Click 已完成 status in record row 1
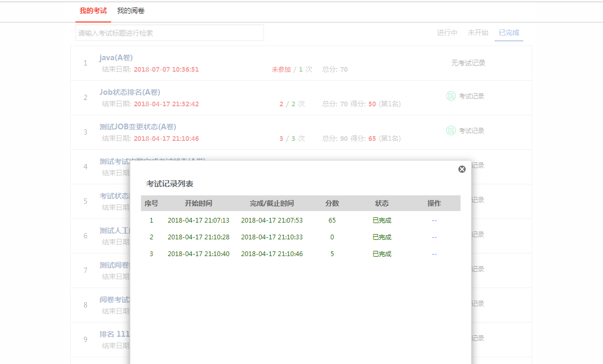 382,220
